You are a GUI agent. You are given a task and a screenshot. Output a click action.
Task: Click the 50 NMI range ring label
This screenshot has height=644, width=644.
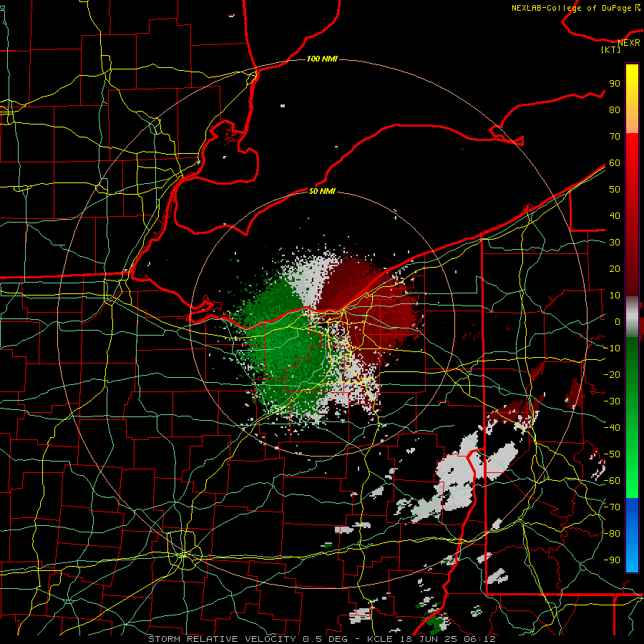(322, 191)
